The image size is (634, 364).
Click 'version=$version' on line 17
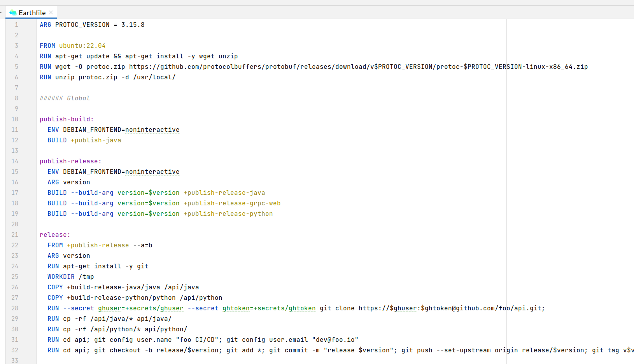coord(149,192)
